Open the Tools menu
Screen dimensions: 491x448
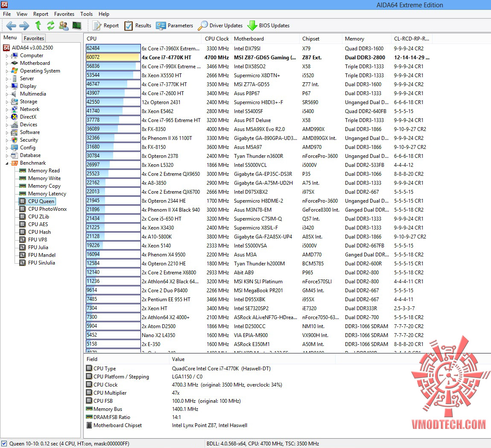pyautogui.click(x=86, y=14)
